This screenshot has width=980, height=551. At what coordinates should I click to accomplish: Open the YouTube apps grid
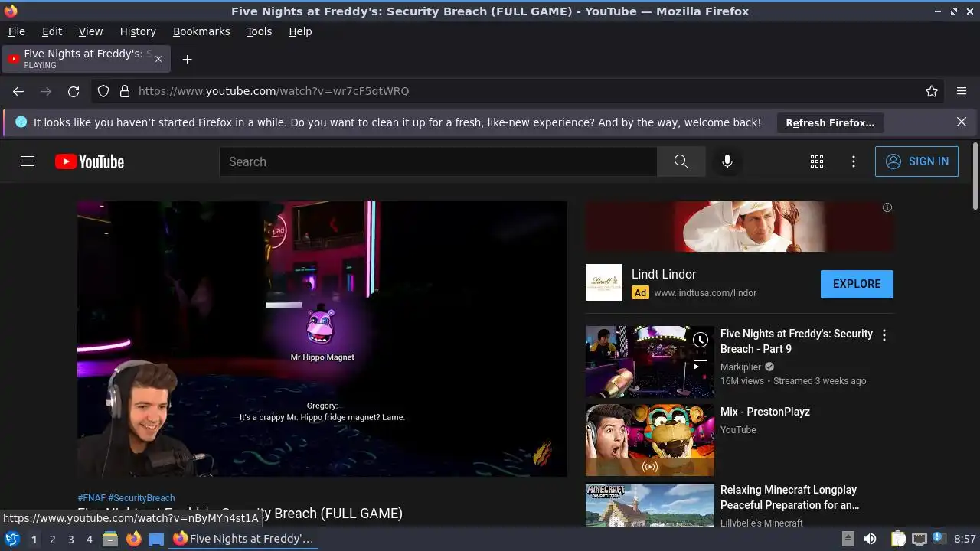817,161
